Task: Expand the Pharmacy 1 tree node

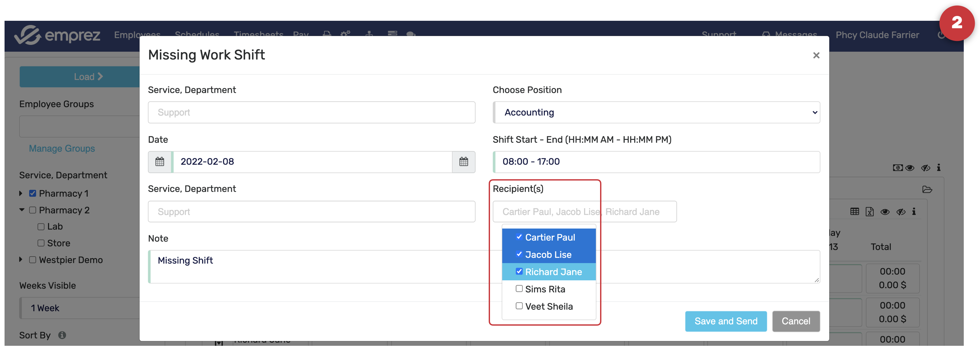Action: coord(21,193)
